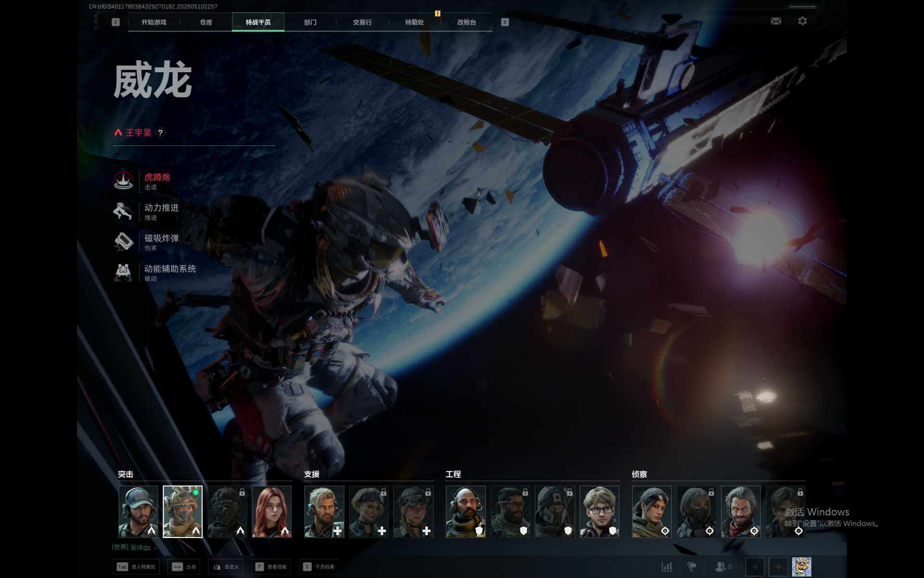The height and width of the screenshot is (578, 924).
Task: Open the 交易行 tab
Action: tap(362, 22)
